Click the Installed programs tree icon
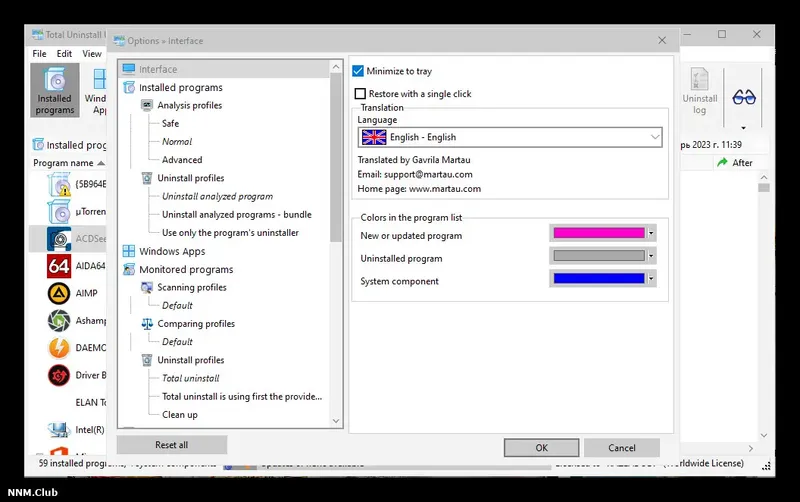This screenshot has width=800, height=502. (x=129, y=87)
